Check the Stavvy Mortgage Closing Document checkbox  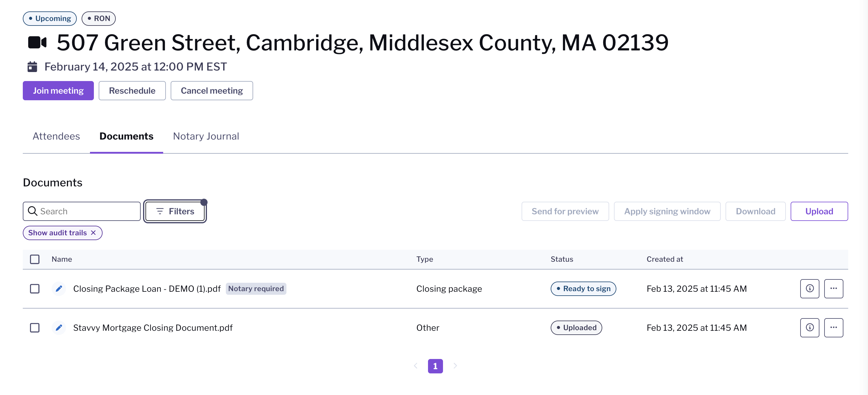click(x=35, y=327)
